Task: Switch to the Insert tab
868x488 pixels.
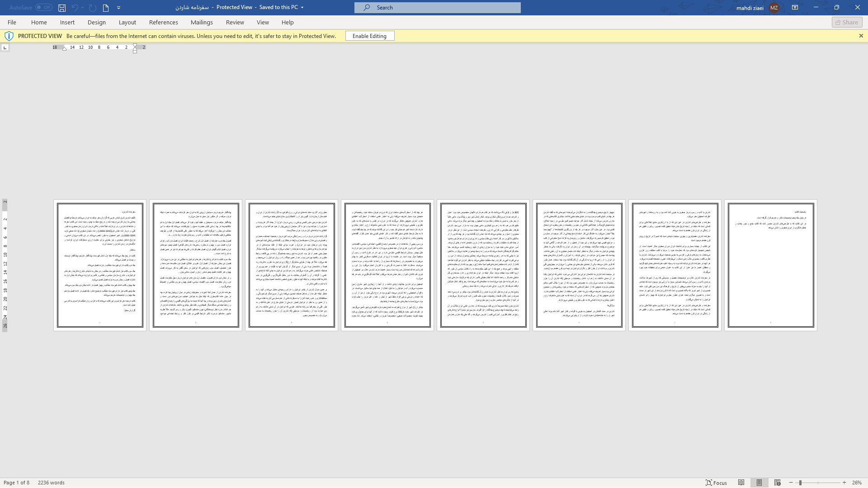Action: pos(67,22)
